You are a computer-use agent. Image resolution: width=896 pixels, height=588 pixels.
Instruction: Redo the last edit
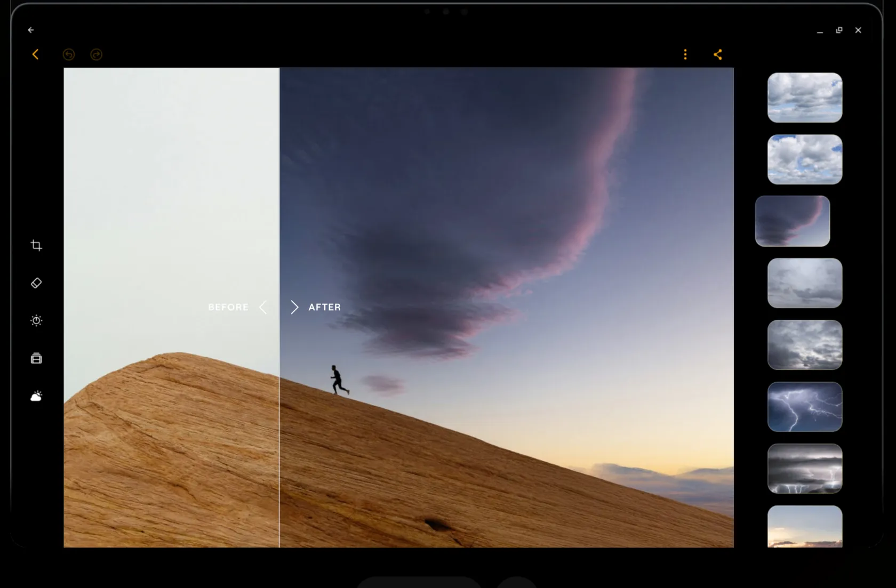(96, 54)
